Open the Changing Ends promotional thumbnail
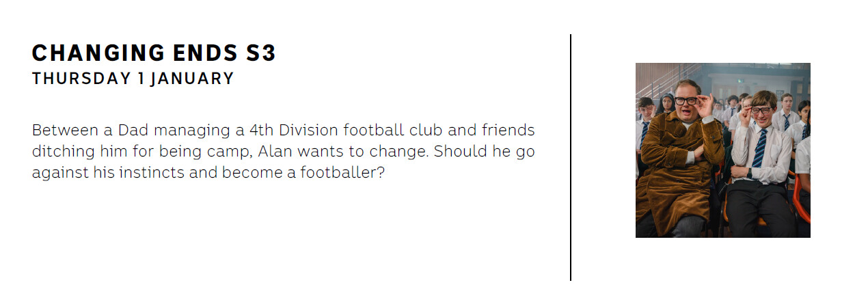The height and width of the screenshot is (300, 868). (x=722, y=150)
